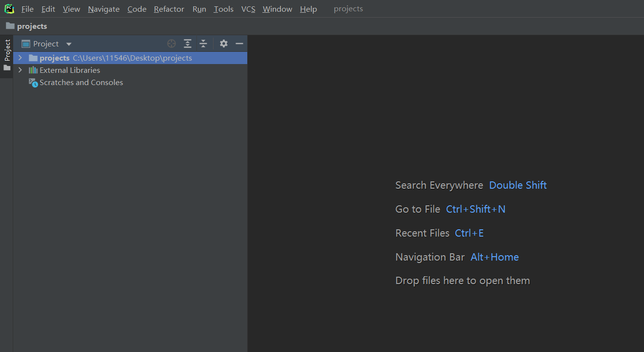Click the projects title in the menu bar
This screenshot has width=644, height=352.
[348, 9]
